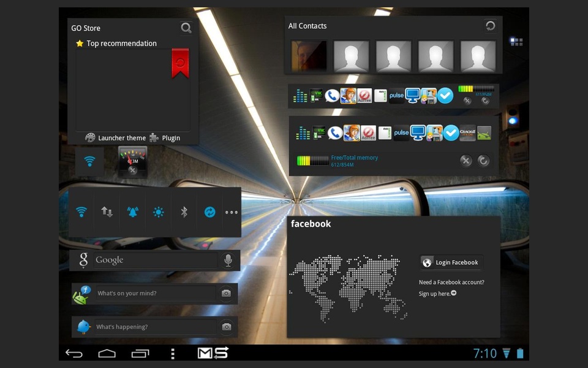The width and height of the screenshot is (588, 368).
Task: Tap the red refresh ribbon in GO Store
Action: (x=180, y=63)
